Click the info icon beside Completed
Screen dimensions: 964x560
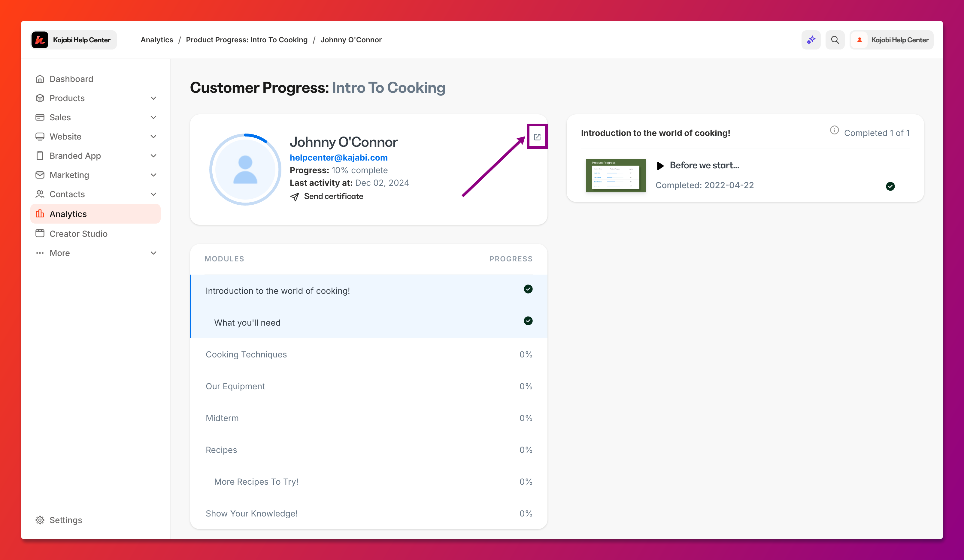(x=834, y=130)
